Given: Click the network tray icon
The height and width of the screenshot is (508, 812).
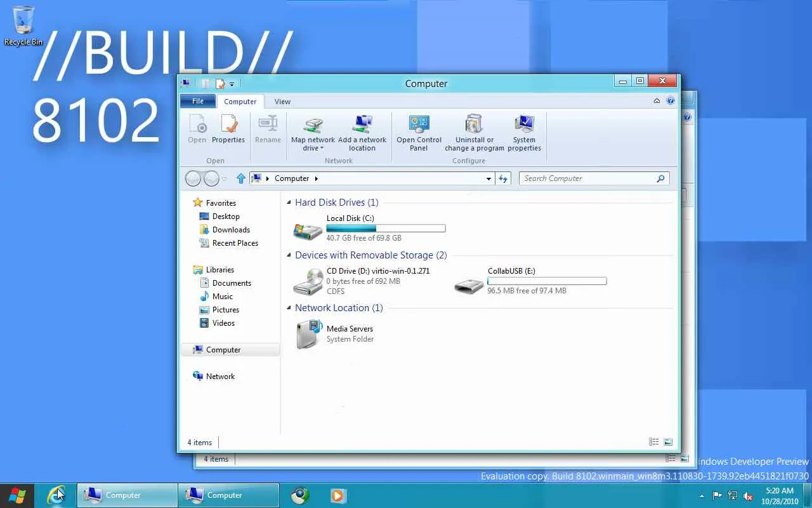Looking at the screenshot, I should tap(733, 496).
